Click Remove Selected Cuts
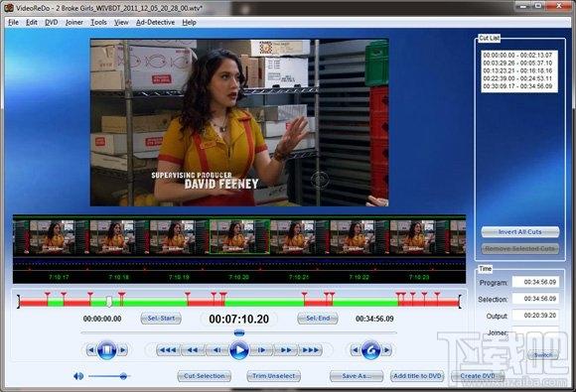The width and height of the screenshot is (576, 392). [520, 249]
